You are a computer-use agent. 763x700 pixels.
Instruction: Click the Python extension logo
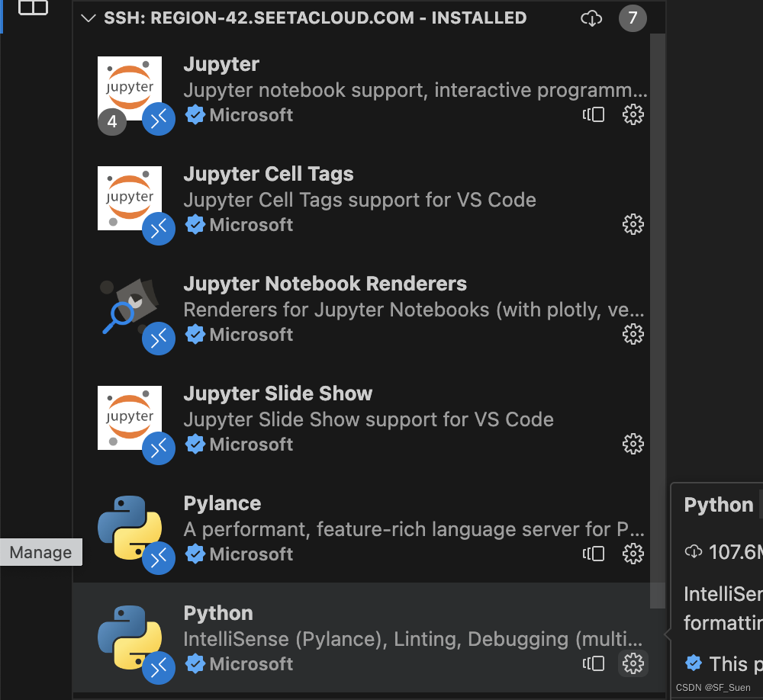coord(130,637)
